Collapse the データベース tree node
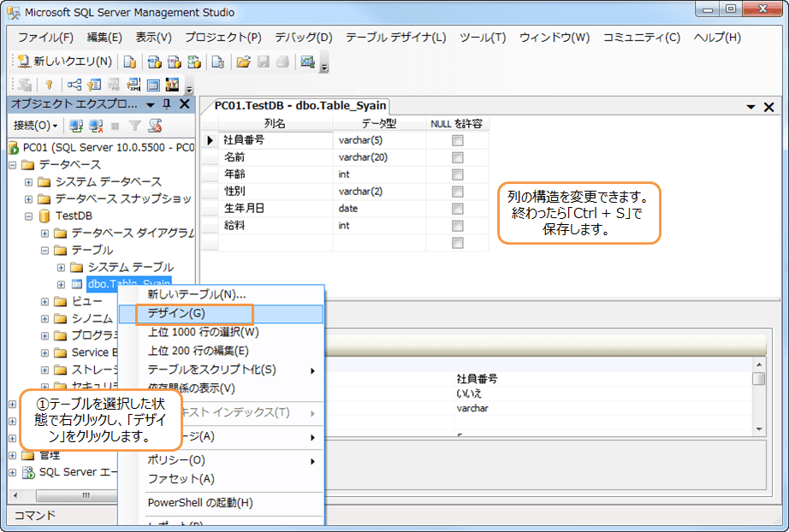This screenshot has height=532, width=789. pyautogui.click(x=13, y=165)
